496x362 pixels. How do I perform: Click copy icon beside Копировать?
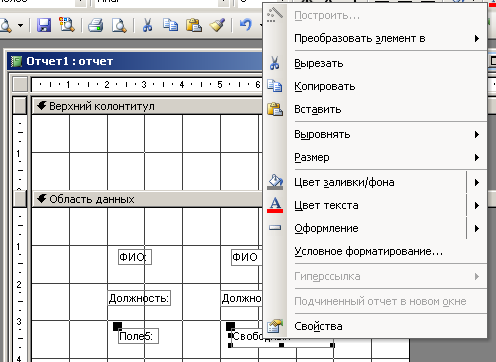click(x=275, y=86)
